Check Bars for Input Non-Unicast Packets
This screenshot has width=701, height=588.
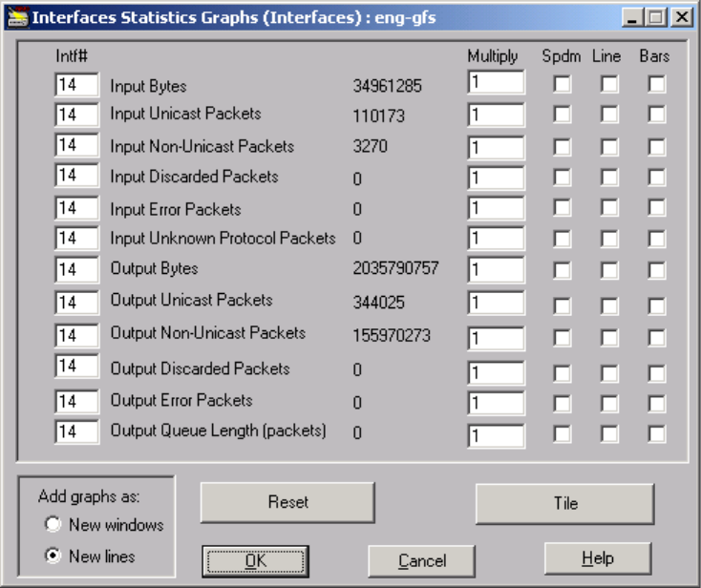coord(657,147)
